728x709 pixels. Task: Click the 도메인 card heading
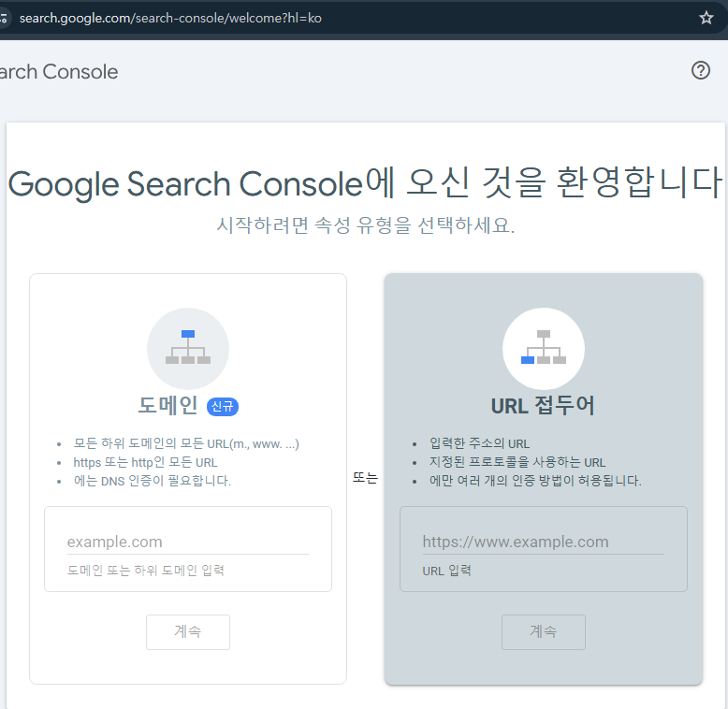pos(168,406)
